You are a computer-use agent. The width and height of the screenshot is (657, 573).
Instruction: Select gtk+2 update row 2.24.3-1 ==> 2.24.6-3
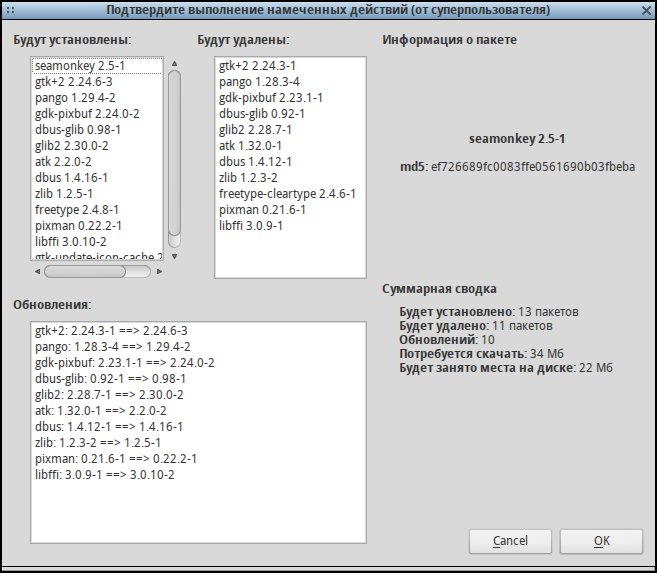click(x=198, y=331)
